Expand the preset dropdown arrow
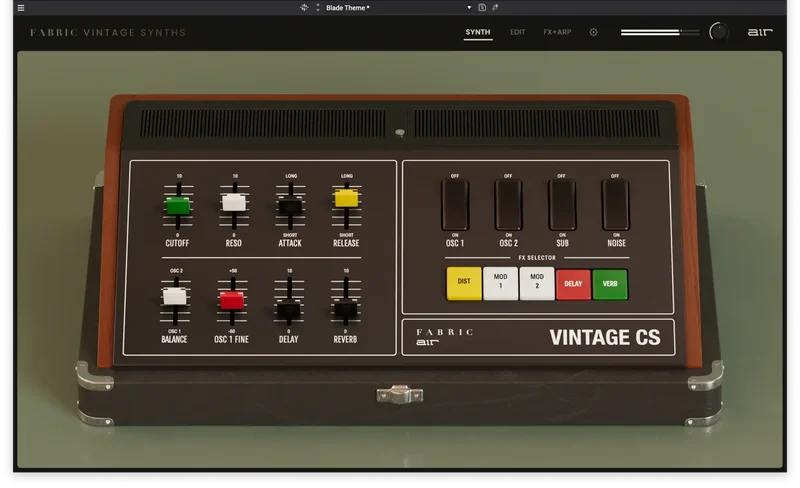Viewport: 800px width, 488px height. click(469, 8)
